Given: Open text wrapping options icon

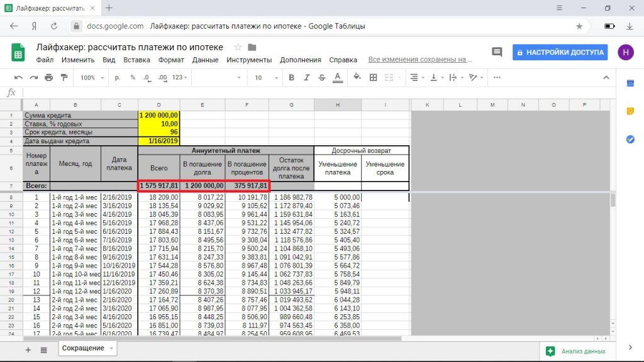Looking at the screenshot, I should pyautogui.click(x=453, y=77).
